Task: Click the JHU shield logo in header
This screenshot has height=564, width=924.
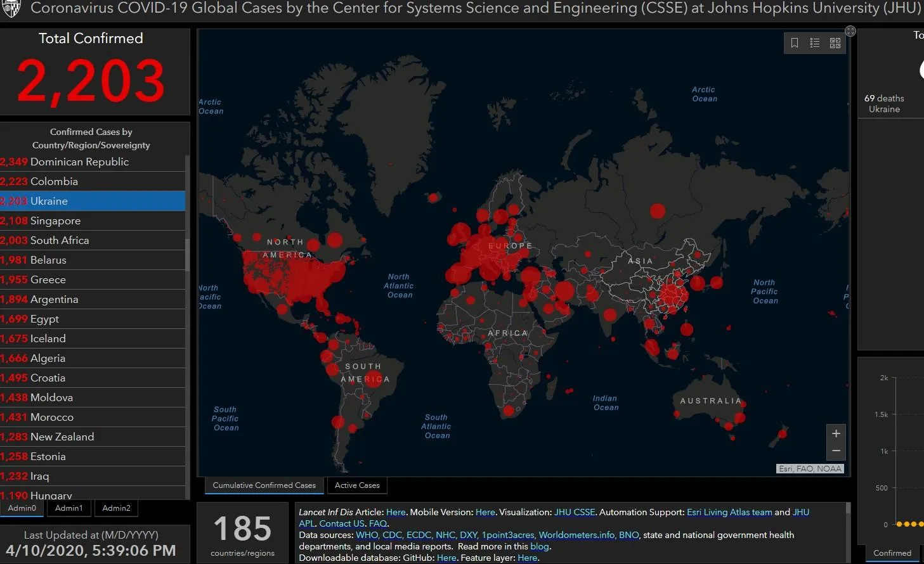Action: tap(11, 9)
